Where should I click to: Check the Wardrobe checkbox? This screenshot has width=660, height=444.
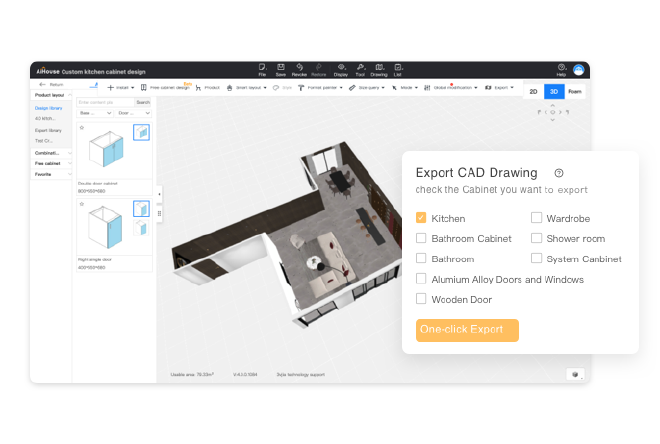[x=537, y=218]
